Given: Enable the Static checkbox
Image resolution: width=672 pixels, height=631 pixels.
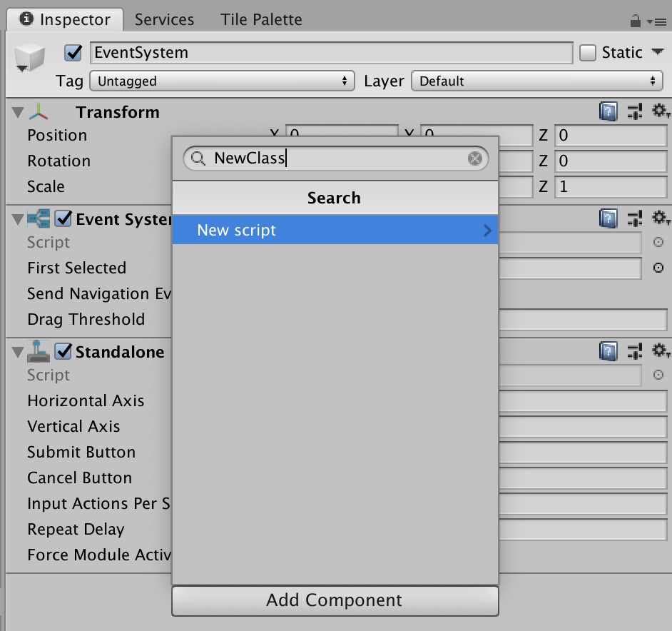Looking at the screenshot, I should coord(588,53).
